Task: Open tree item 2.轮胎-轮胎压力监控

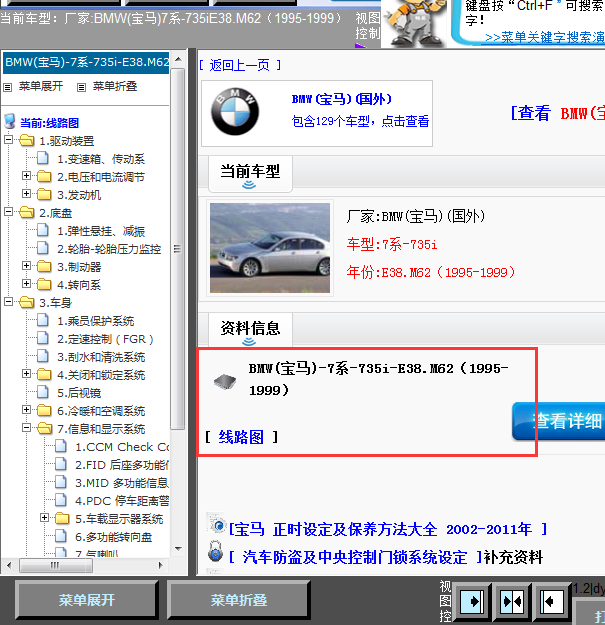Action: pos(109,249)
